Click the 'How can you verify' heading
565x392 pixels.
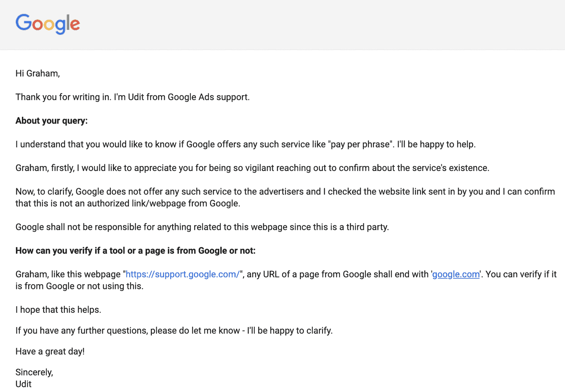point(136,251)
